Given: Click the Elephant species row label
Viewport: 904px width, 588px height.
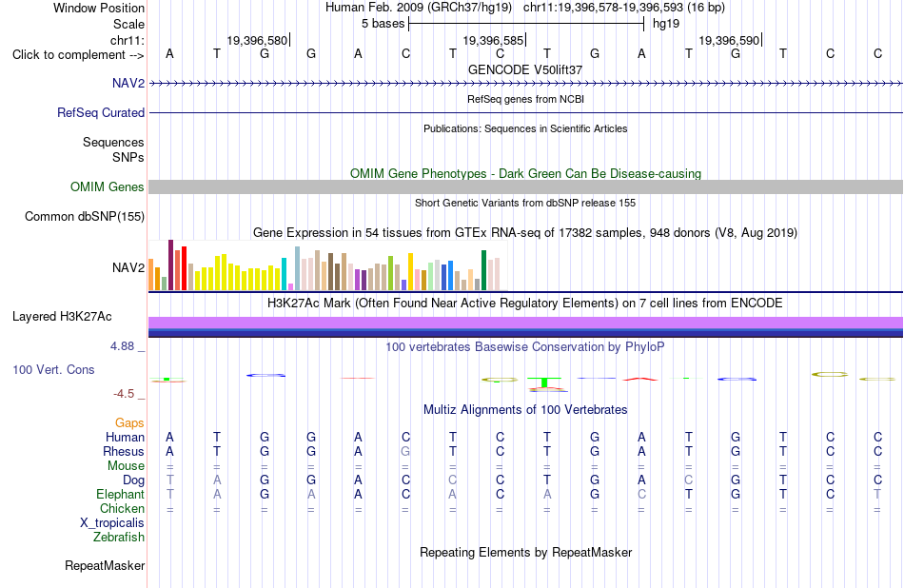Looking at the screenshot, I should pyautogui.click(x=120, y=495).
